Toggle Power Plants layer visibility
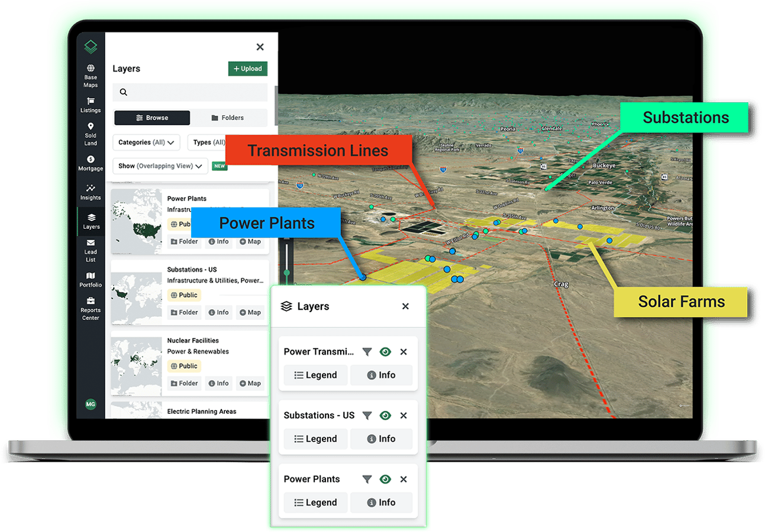The height and width of the screenshot is (532, 765). tap(385, 479)
